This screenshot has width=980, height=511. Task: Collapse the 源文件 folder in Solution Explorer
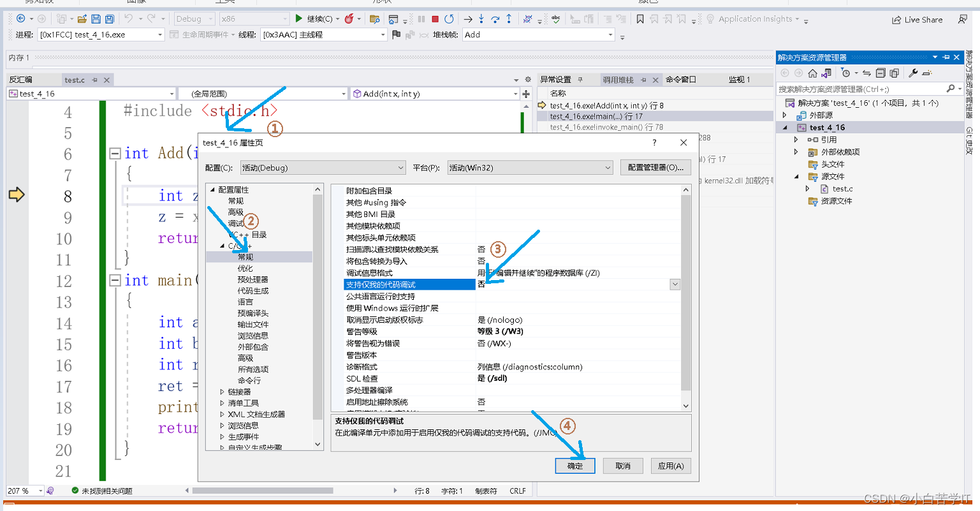(796, 177)
